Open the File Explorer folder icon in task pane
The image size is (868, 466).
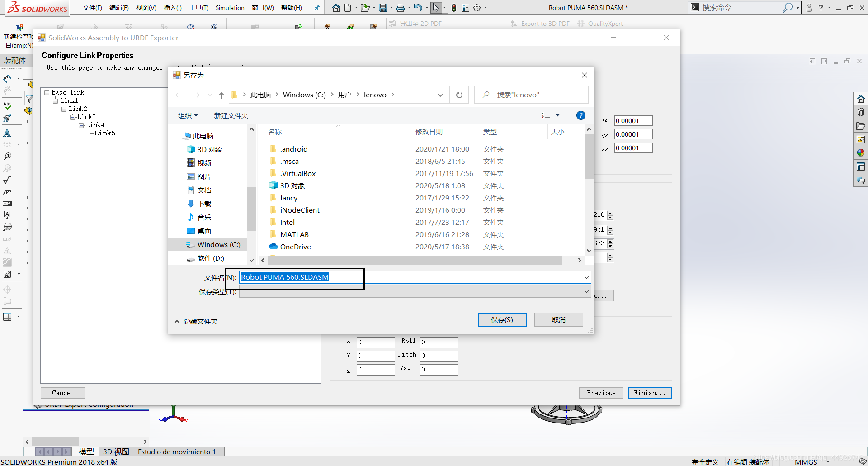861,126
